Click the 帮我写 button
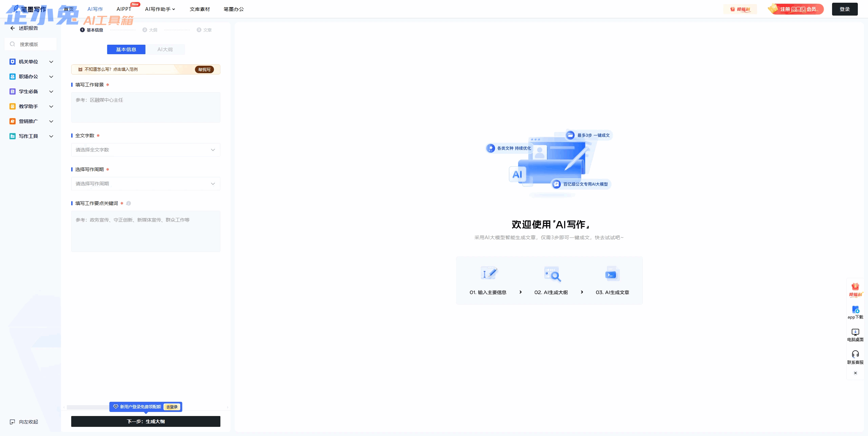The width and height of the screenshot is (868, 436). click(x=204, y=69)
